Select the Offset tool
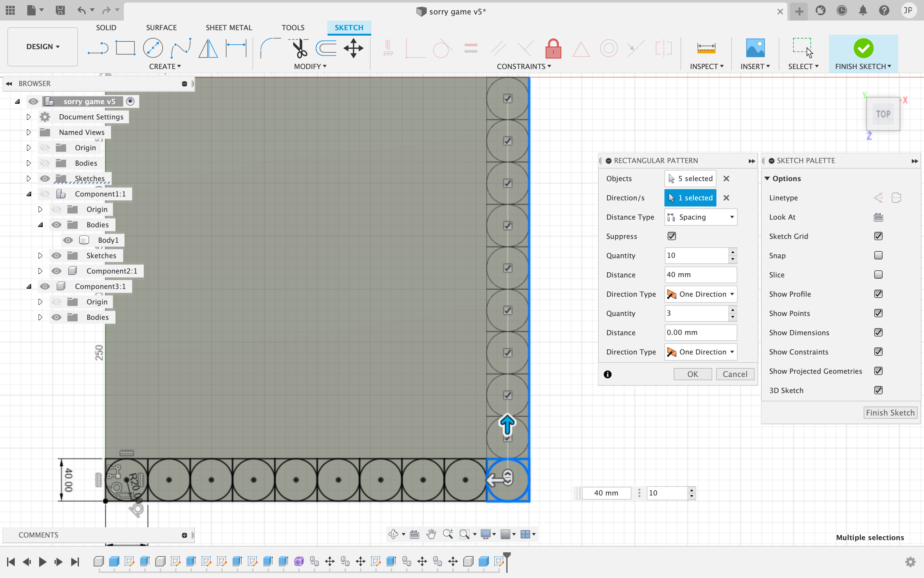924x578 pixels. (x=326, y=48)
